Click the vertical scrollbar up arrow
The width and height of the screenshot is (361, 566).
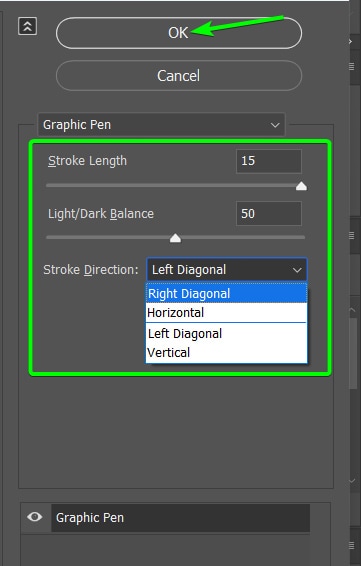point(352,310)
